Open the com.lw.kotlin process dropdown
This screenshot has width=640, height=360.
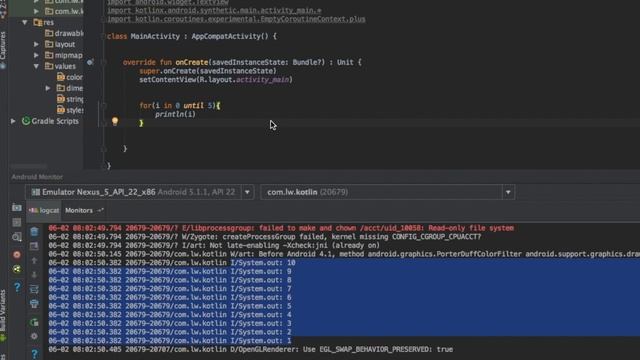click(508, 192)
